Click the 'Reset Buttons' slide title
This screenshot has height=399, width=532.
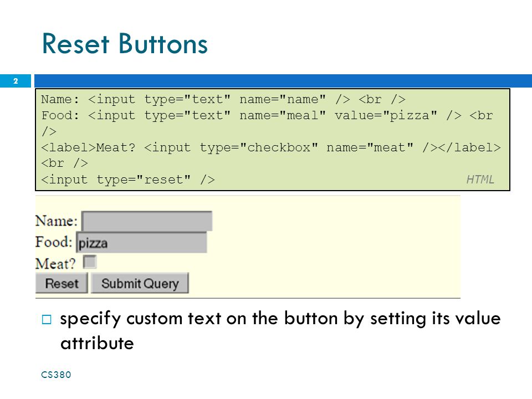(x=125, y=44)
